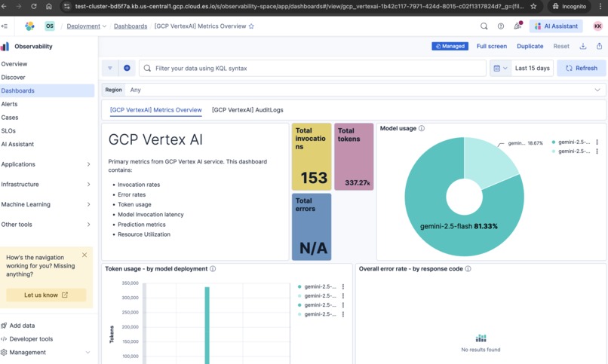The image size is (608, 364).
Task: Expand the Management section
Action: pos(88,353)
